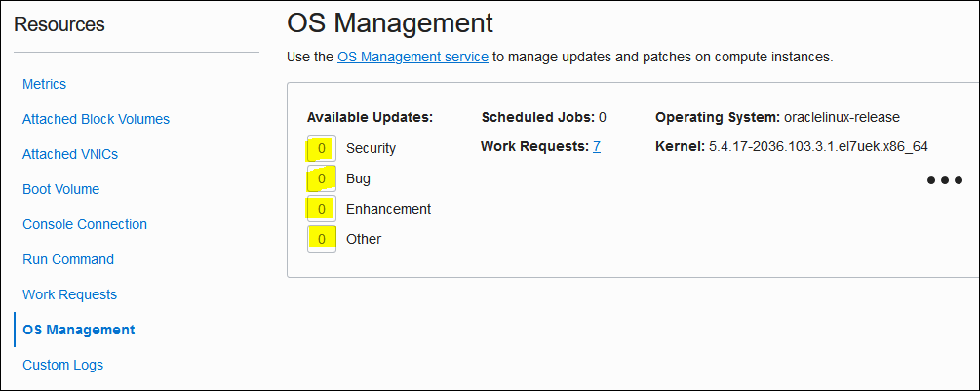The image size is (980, 391).
Task: Open Work Requests in Resources sidebar
Action: (x=69, y=294)
